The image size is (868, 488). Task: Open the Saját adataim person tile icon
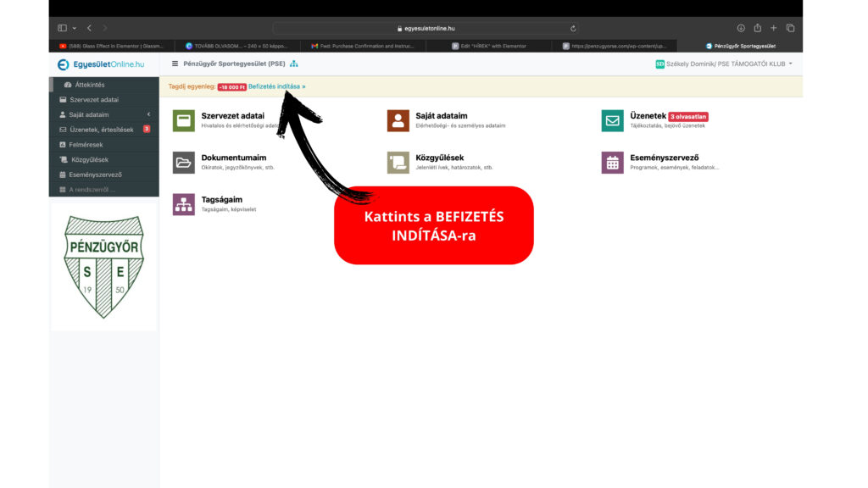398,120
